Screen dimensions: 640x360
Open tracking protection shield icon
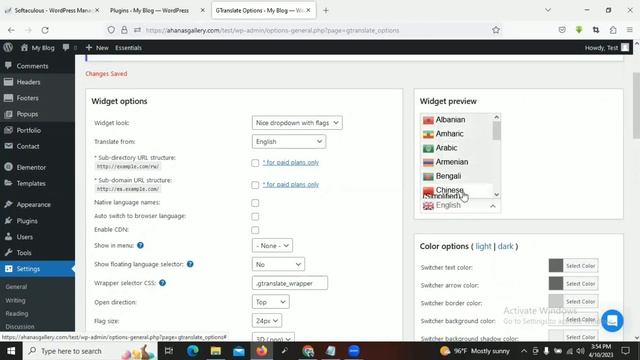coord(111,30)
